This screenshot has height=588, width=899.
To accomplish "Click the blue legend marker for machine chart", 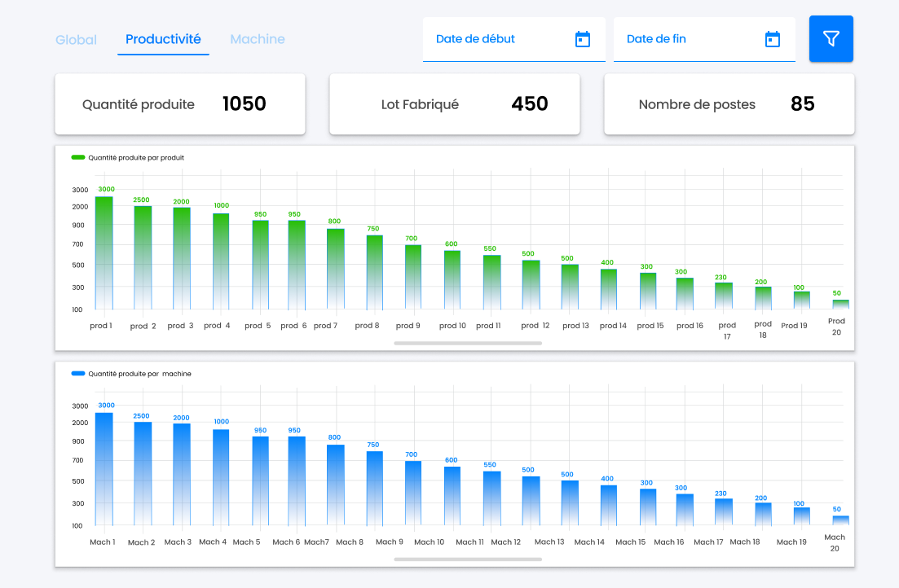I will click(x=79, y=374).
